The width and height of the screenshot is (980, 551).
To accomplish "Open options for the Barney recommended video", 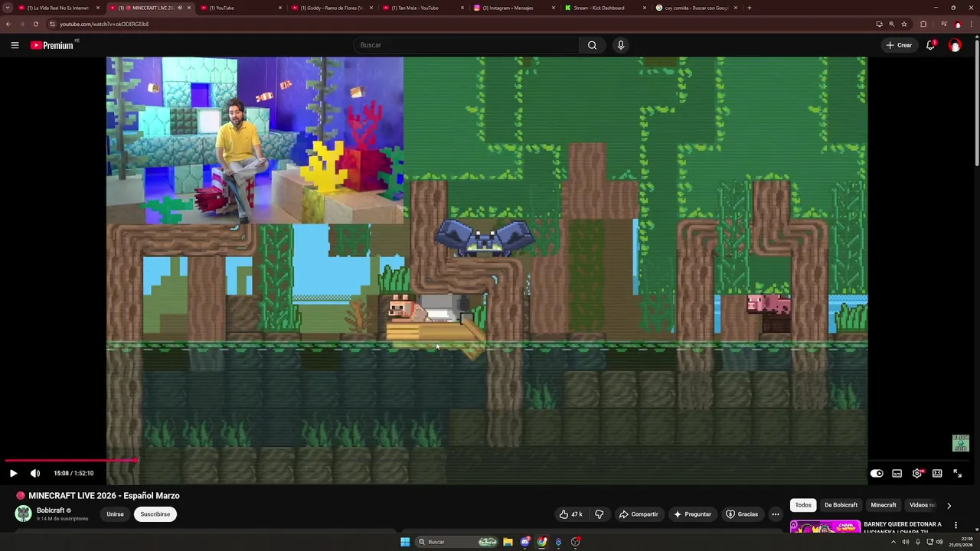I will pos(955,525).
